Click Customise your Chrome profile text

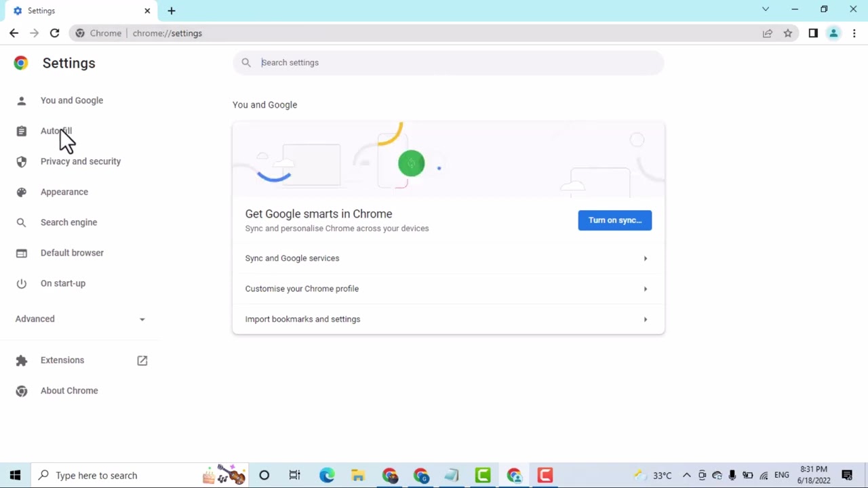pos(302,289)
